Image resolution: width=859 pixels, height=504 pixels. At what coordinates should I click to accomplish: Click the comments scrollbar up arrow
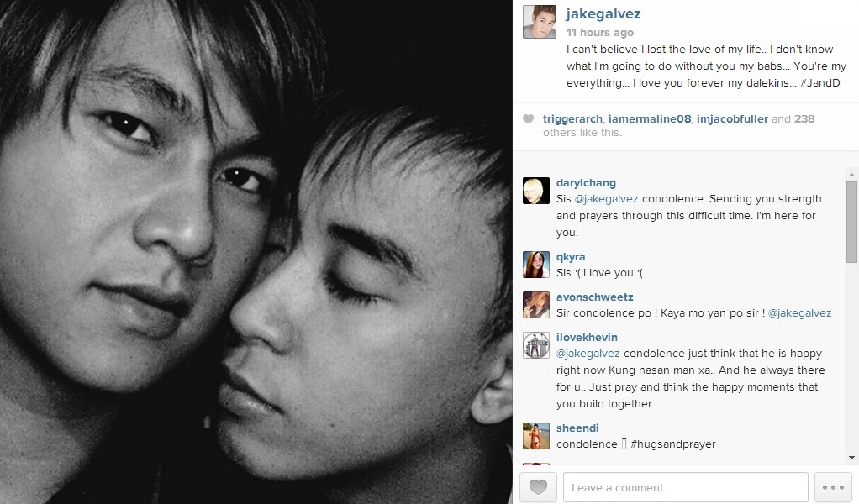coord(851,175)
